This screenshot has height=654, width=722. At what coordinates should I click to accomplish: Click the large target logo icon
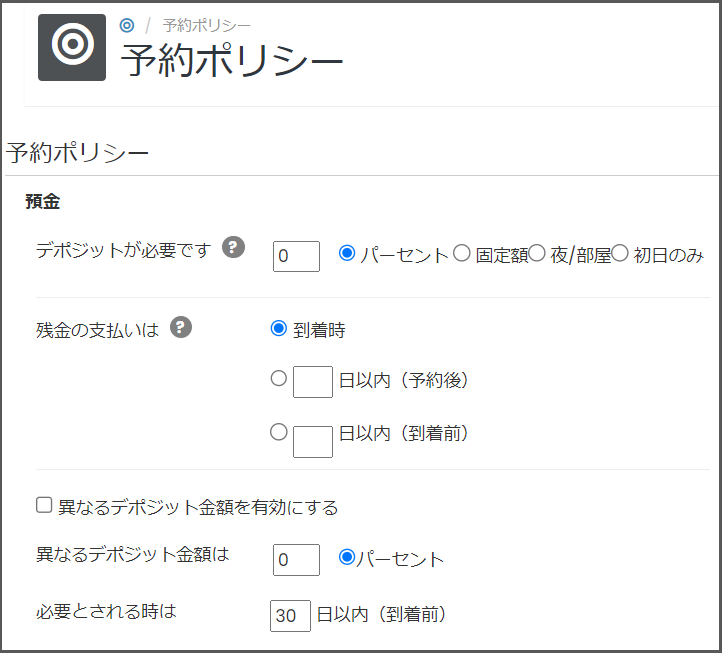pyautogui.click(x=72, y=47)
